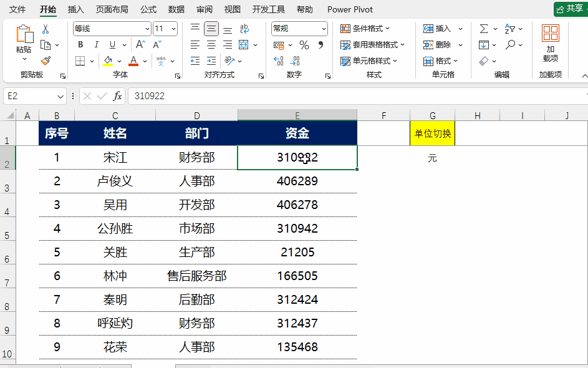The image size is (588, 368).
Task: Open the Name Box dropdown arrow
Action: [x=60, y=97]
